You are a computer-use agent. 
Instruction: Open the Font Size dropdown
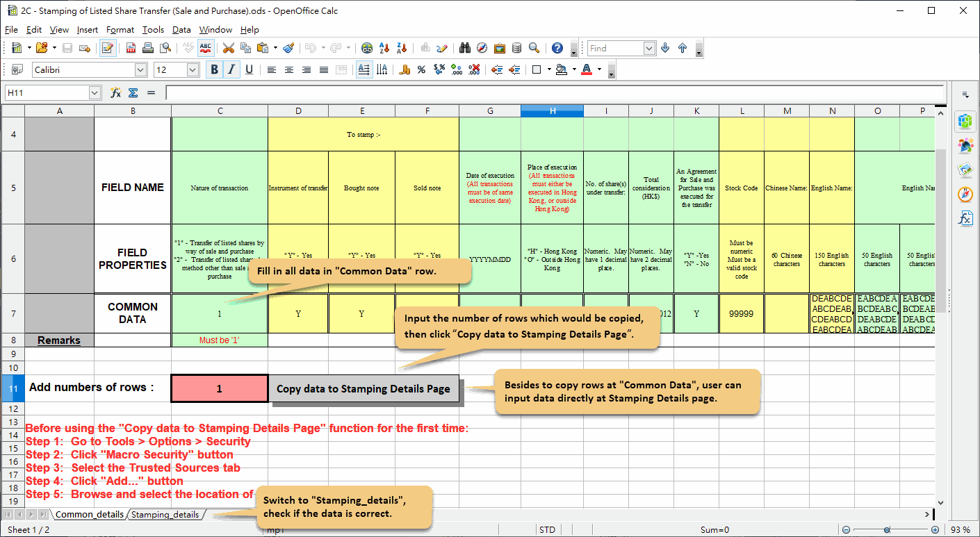193,69
